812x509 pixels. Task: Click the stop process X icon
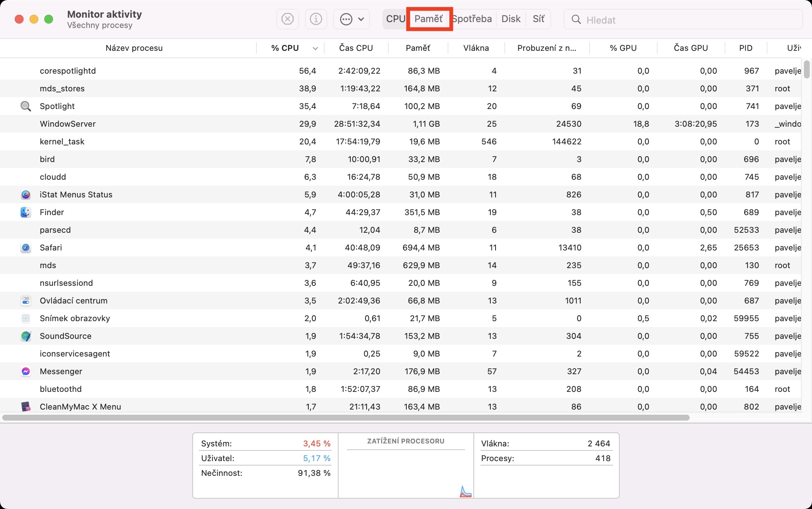[287, 19]
